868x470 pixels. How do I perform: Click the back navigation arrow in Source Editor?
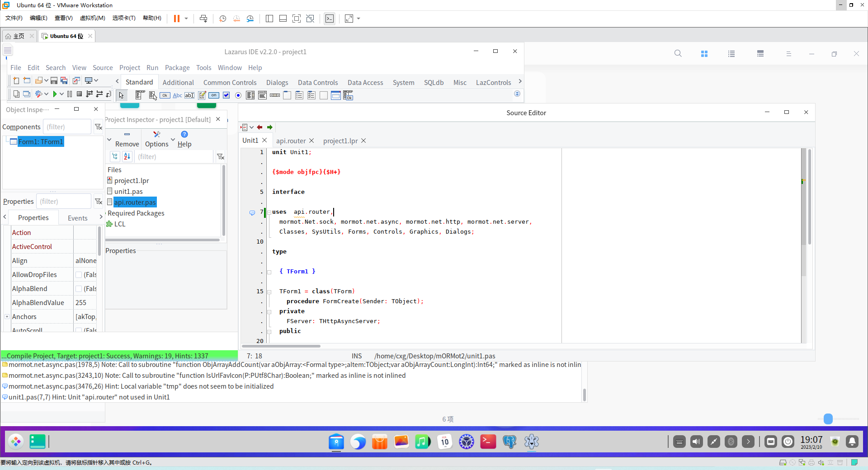pyautogui.click(x=259, y=127)
